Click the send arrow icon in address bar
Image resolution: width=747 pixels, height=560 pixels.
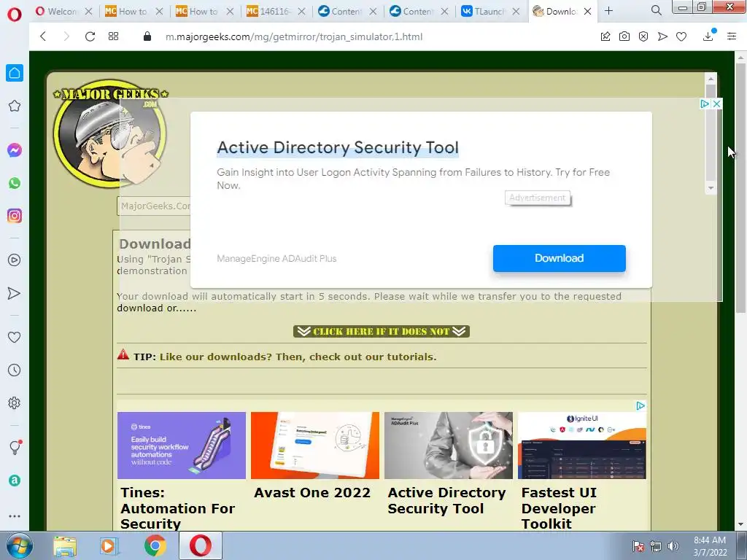coord(662,36)
